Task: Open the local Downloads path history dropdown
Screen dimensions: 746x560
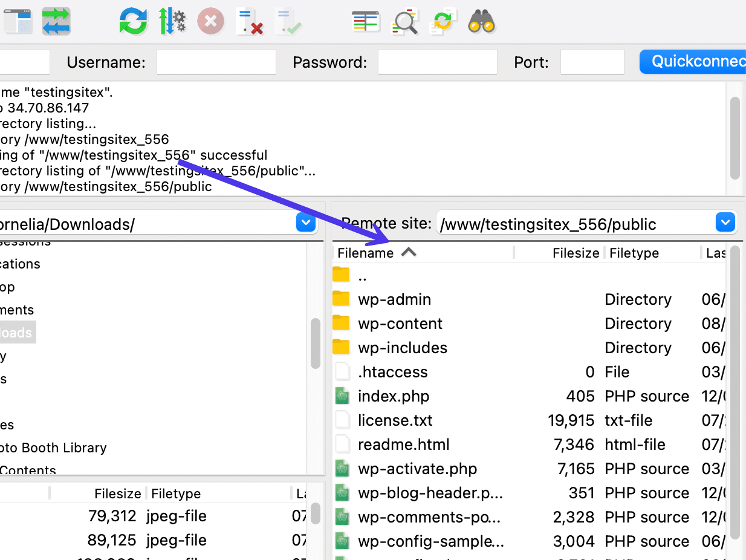Action: pos(306,223)
